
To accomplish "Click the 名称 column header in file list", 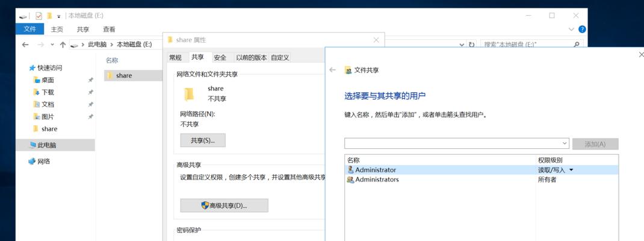I will (112, 60).
